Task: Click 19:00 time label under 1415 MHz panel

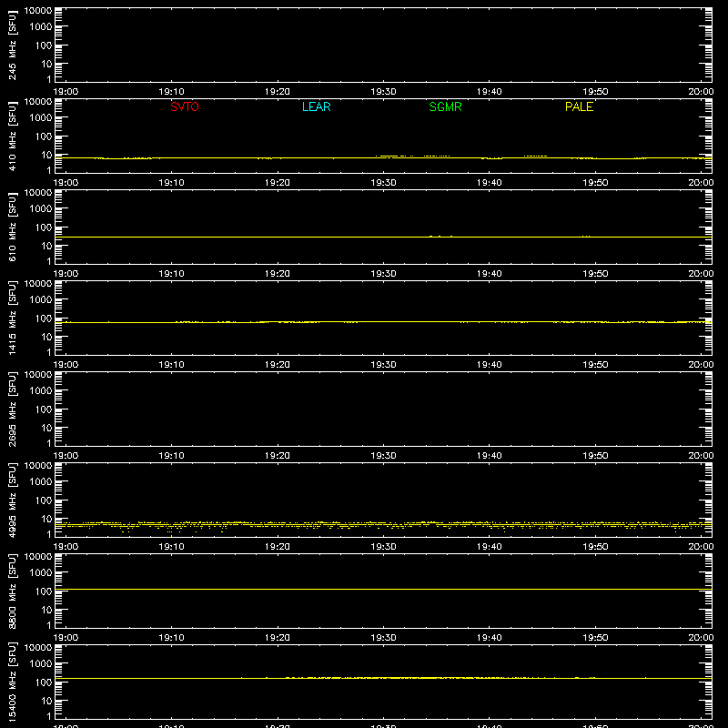Action: click(x=66, y=365)
